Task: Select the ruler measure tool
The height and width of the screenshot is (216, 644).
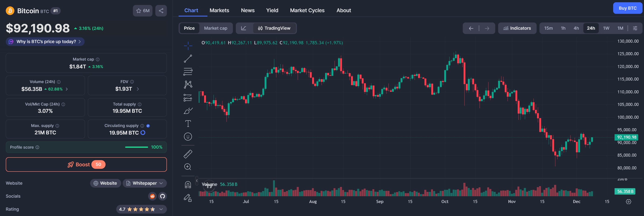Action: coord(188,154)
